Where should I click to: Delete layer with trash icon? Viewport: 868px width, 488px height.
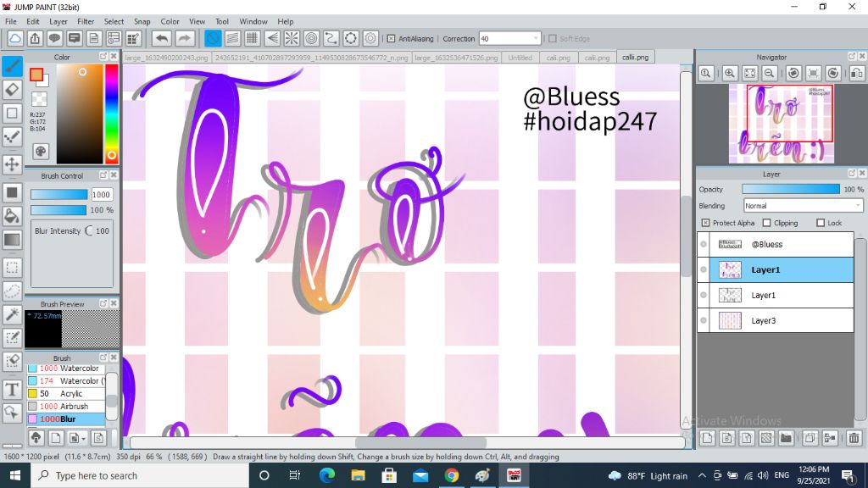(x=854, y=438)
